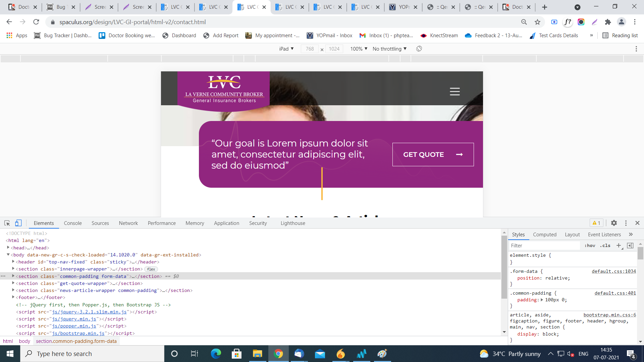Switch to the Console tab
The image size is (644, 362).
click(73, 223)
